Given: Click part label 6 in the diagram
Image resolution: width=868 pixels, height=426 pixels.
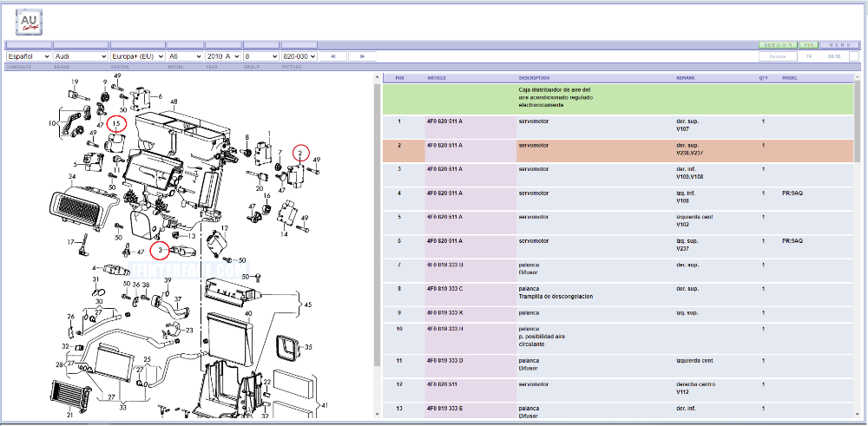Looking at the screenshot, I should (x=160, y=96).
